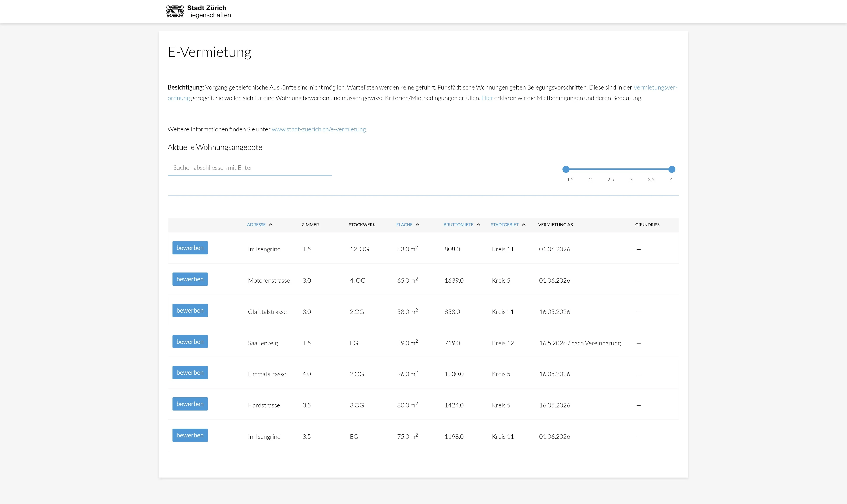
Task: Click the Bruttomiete sort arrow icon
Action: [x=478, y=225]
